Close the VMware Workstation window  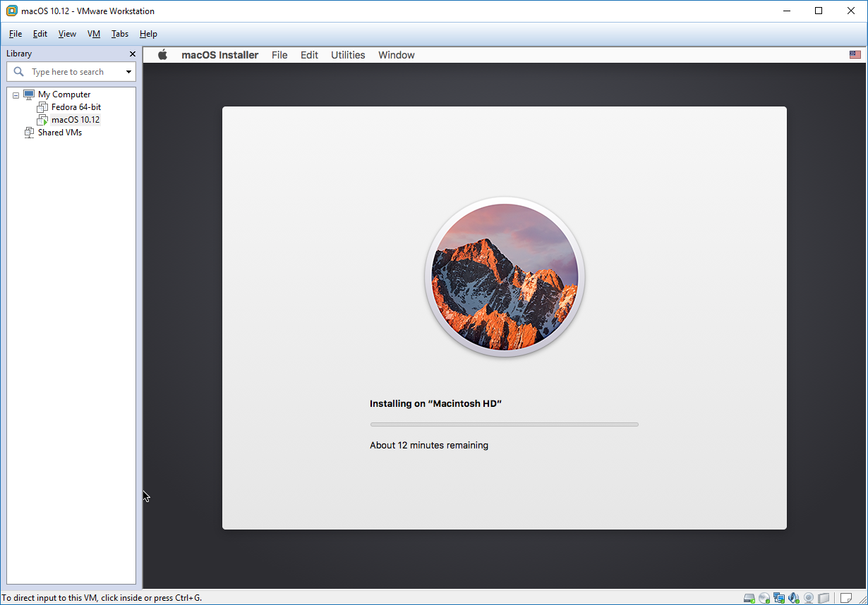pos(851,11)
